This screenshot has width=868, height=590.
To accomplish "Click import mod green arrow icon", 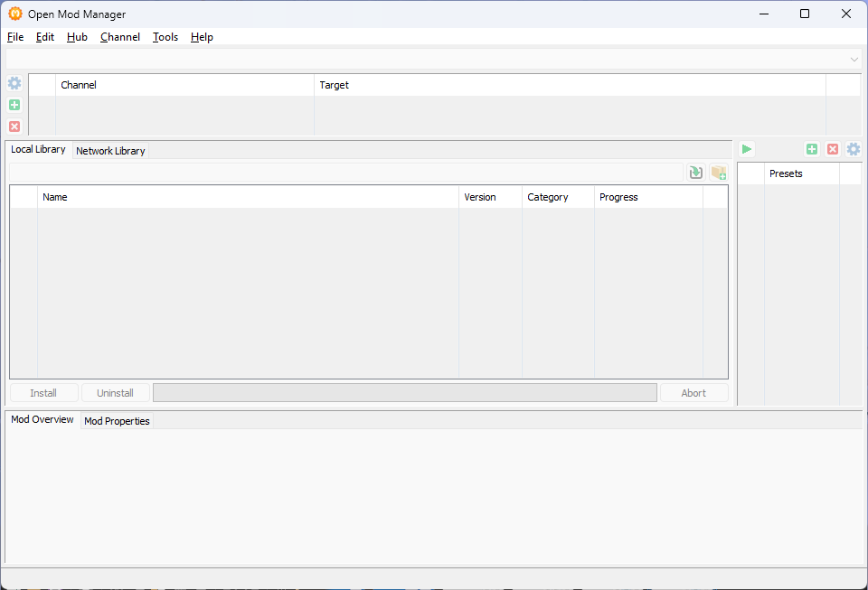I will click(695, 173).
